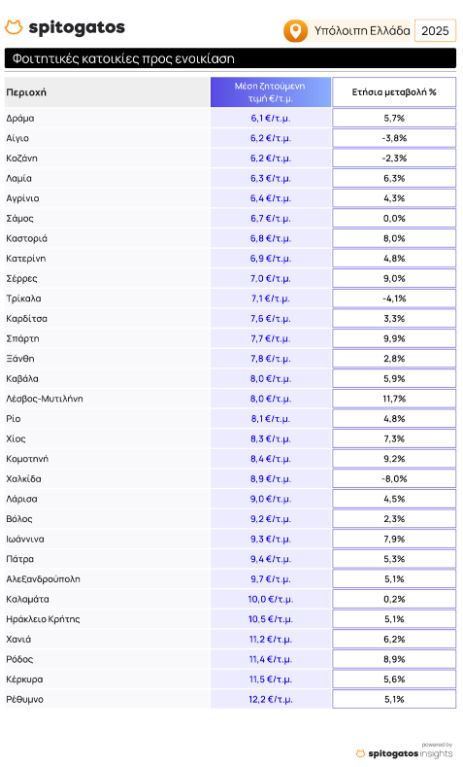This screenshot has height=767, width=463.
Task: Click the Ετήσια μεταβολή % header
Action: [x=394, y=92]
